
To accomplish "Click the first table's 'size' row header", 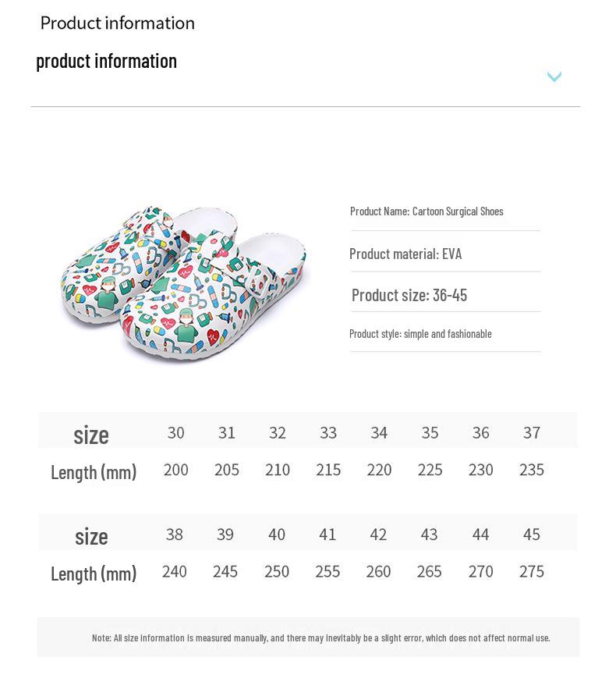I will click(91, 435).
